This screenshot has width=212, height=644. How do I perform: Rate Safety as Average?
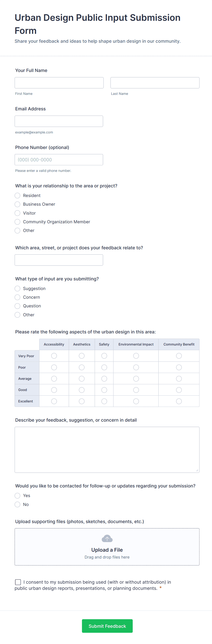[x=104, y=379]
